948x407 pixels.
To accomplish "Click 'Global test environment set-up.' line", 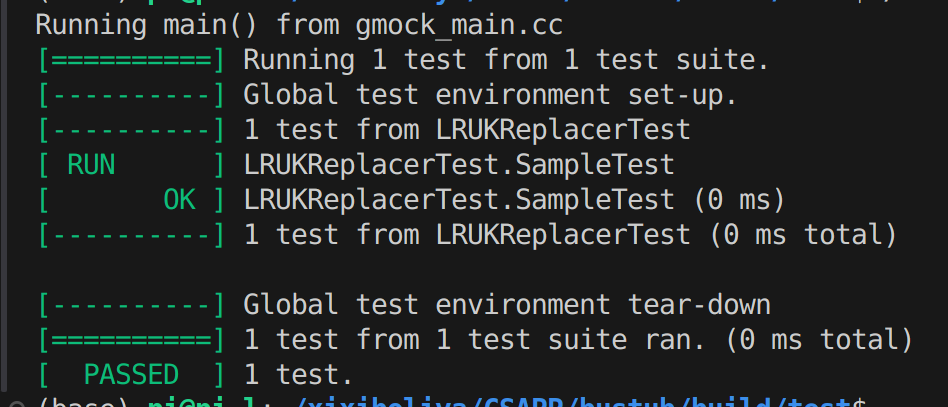I will (x=490, y=94).
